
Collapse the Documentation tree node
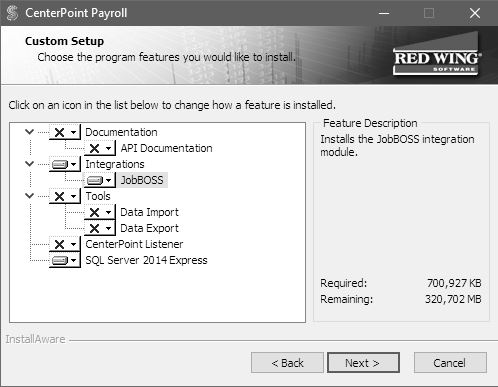pyautogui.click(x=30, y=132)
